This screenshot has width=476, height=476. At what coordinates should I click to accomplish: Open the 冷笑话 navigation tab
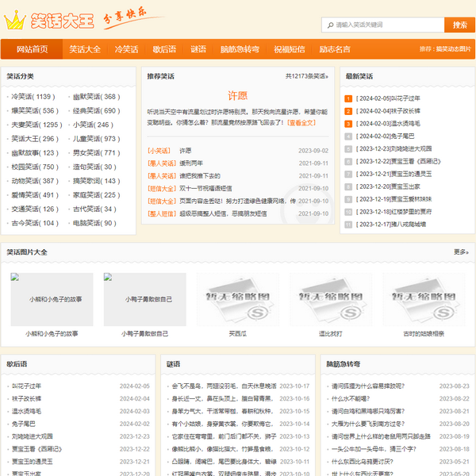(x=126, y=49)
